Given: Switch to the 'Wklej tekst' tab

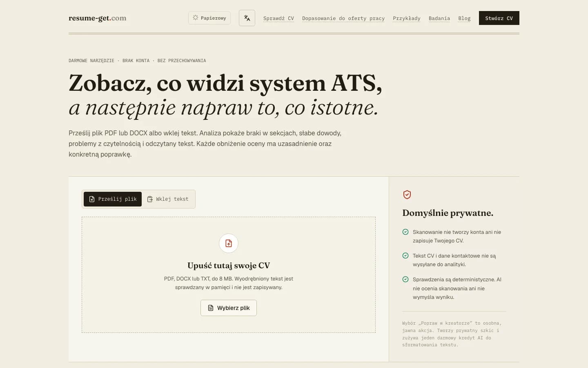Looking at the screenshot, I should (168, 199).
